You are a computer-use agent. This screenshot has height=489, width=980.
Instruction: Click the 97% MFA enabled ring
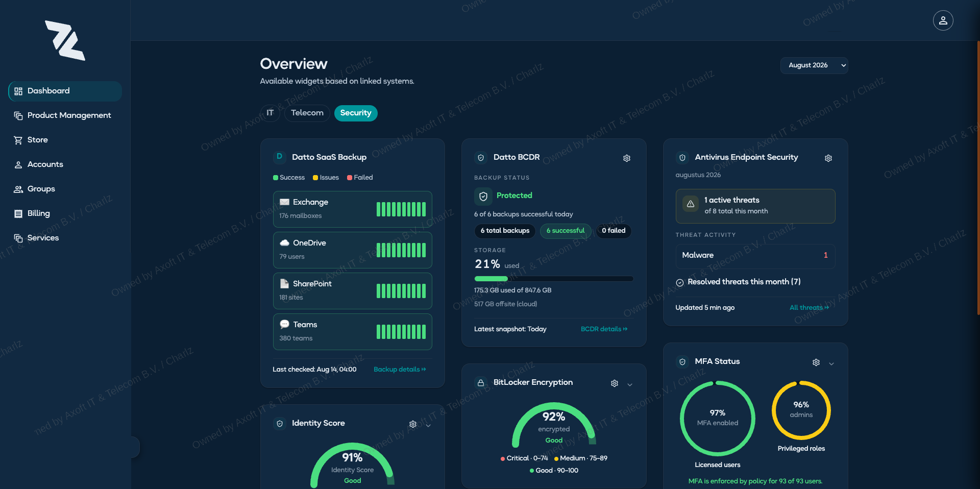(x=718, y=418)
